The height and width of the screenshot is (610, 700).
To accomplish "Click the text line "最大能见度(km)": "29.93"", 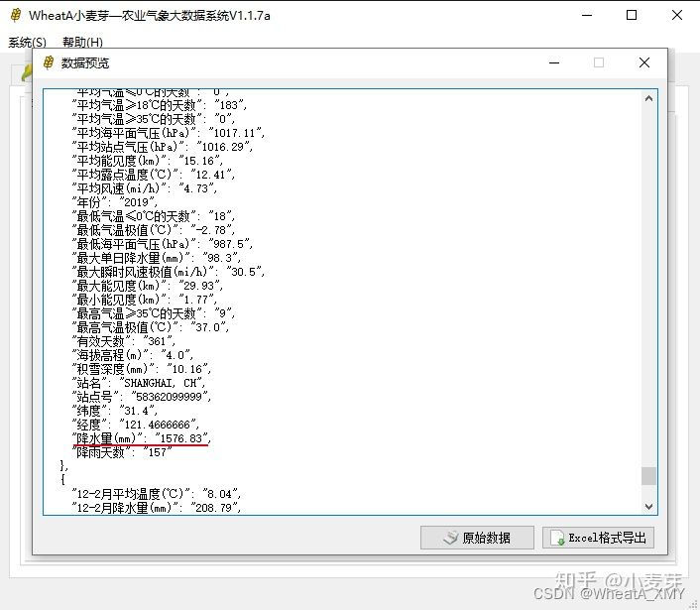I will [x=148, y=286].
